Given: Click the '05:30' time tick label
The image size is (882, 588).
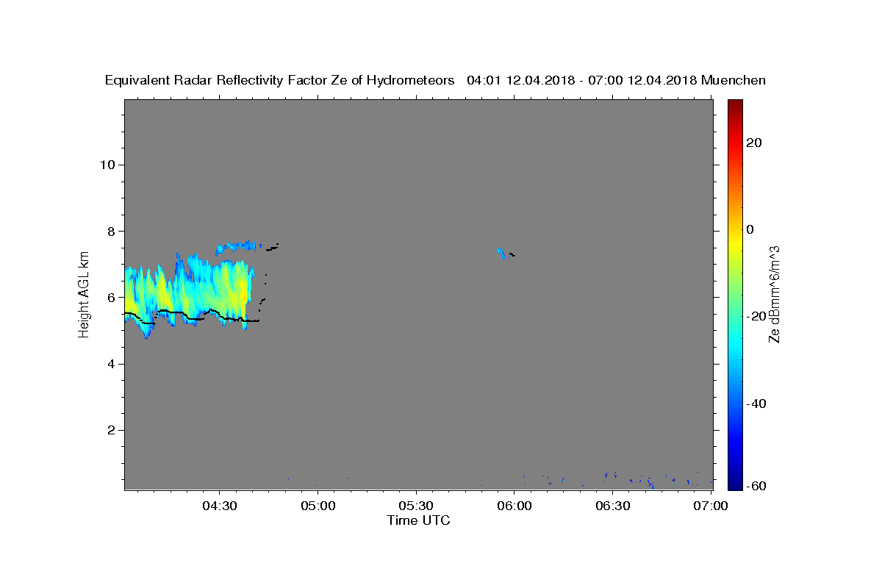Looking at the screenshot, I should pos(416,506).
